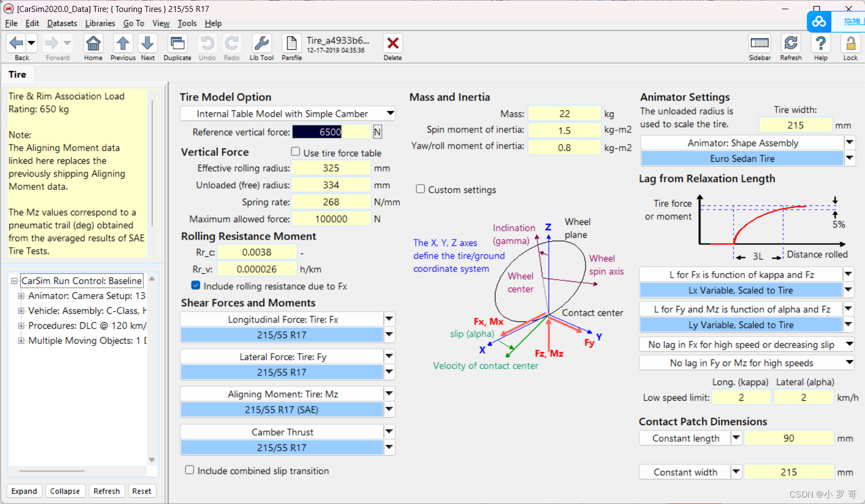Click the CarSim app icon in title bar
This screenshot has width=865, height=504.
tap(9, 9)
